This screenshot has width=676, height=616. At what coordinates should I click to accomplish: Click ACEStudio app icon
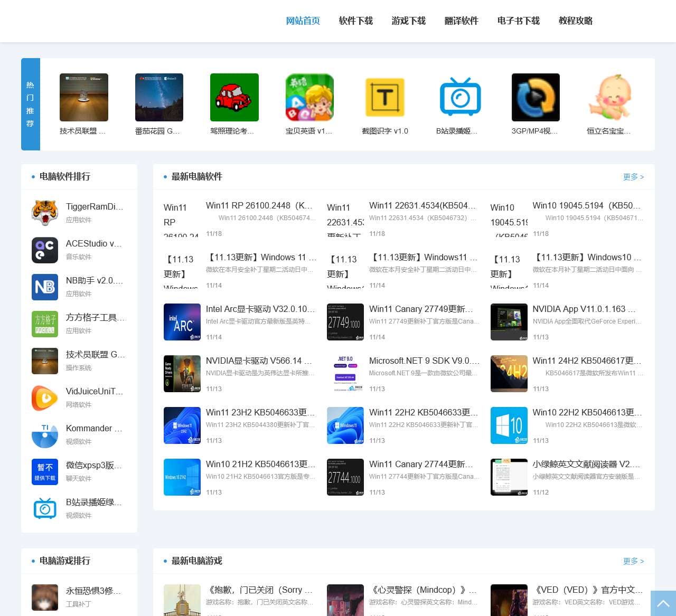click(x=45, y=250)
